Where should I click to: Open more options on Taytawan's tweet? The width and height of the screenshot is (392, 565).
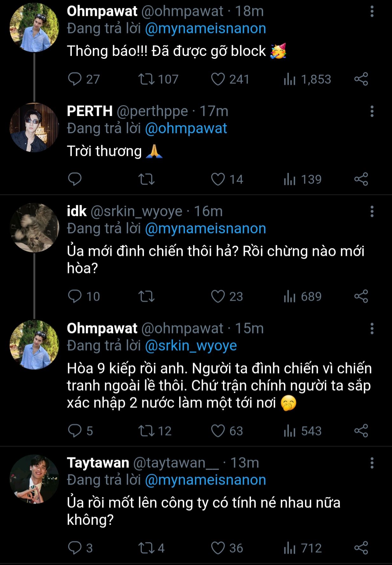tap(372, 463)
